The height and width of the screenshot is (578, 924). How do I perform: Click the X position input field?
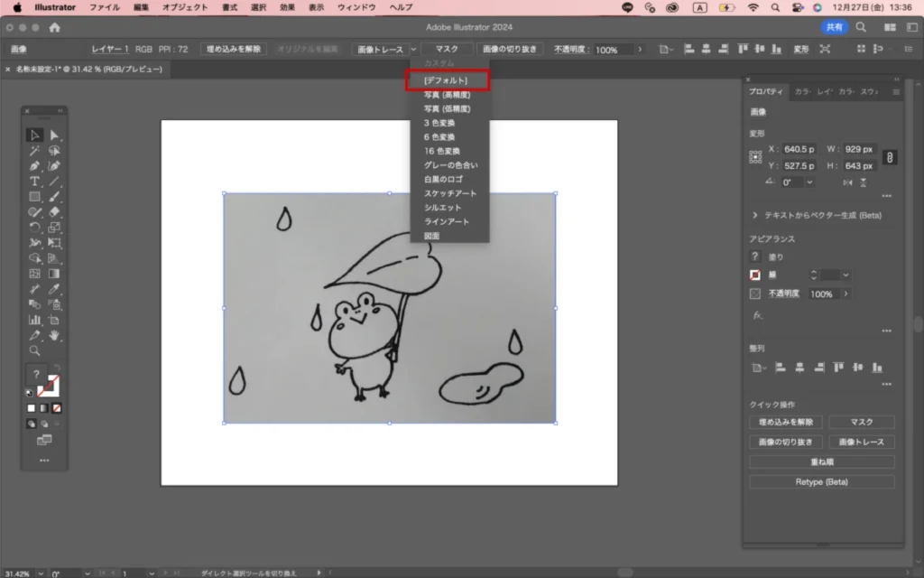pos(799,149)
